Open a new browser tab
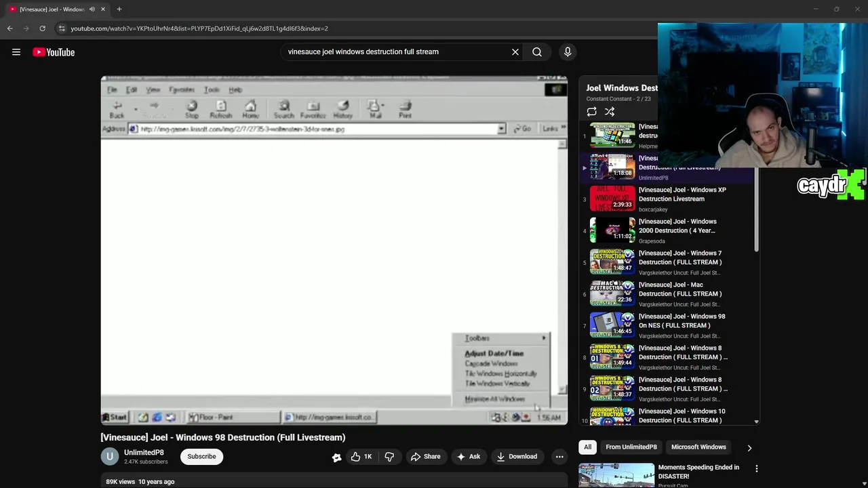The image size is (868, 488). click(x=119, y=9)
